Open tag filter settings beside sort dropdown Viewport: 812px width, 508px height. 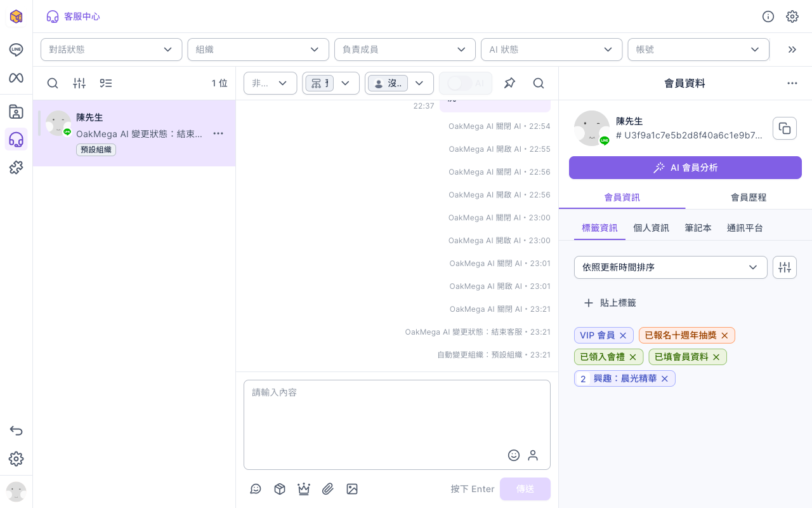coord(785,267)
